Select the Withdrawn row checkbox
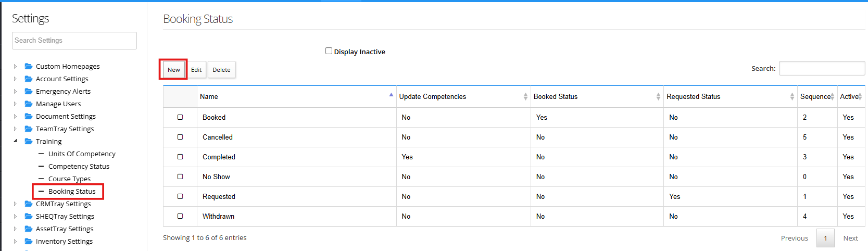This screenshot has width=868, height=251. tap(180, 216)
